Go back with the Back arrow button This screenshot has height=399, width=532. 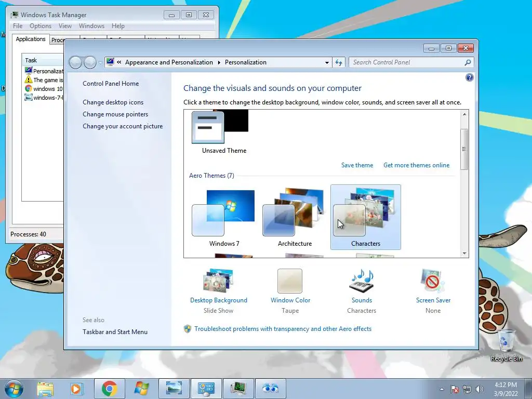(75, 62)
